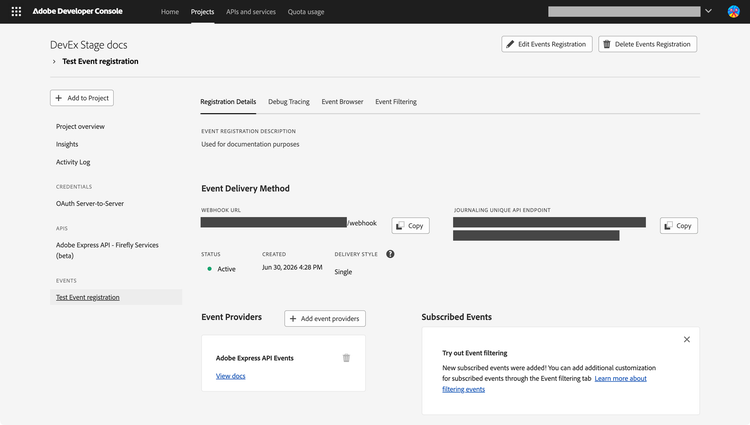Click the Test Event registration breadcrumb
Image resolution: width=750 pixels, height=425 pixels.
100,61
